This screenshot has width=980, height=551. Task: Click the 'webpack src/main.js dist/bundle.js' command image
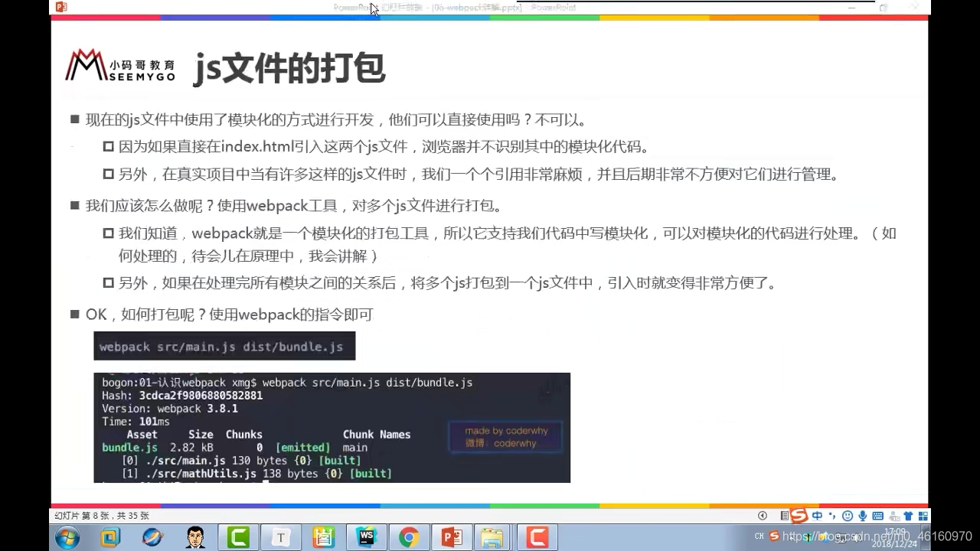click(x=224, y=346)
